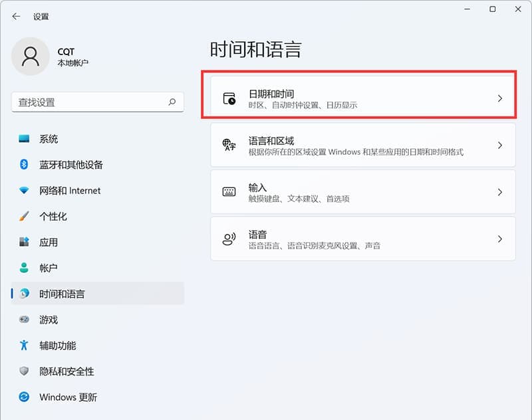The image size is (532, 420).
Task: Expand 语音 chevron arrow
Action: [x=500, y=239]
